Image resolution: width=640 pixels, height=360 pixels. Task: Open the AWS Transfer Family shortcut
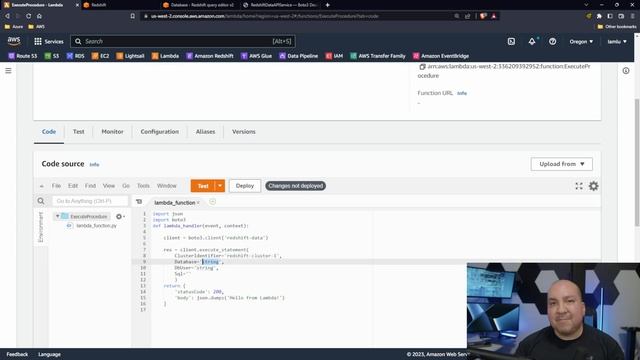378,56
